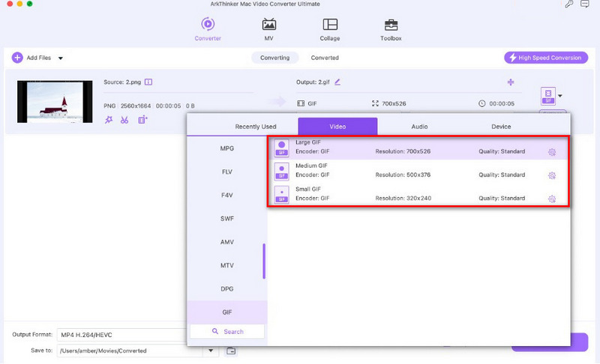The width and height of the screenshot is (600, 364).
Task: Choose the Small GIF preset
Action: [x=418, y=195]
